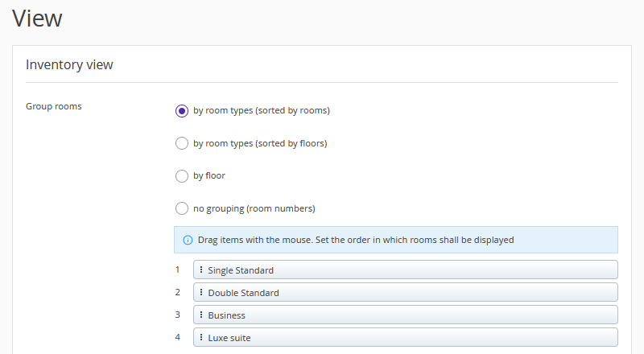Click the 'Group rooms' field label
The height and width of the screenshot is (354, 644).
[x=53, y=106]
